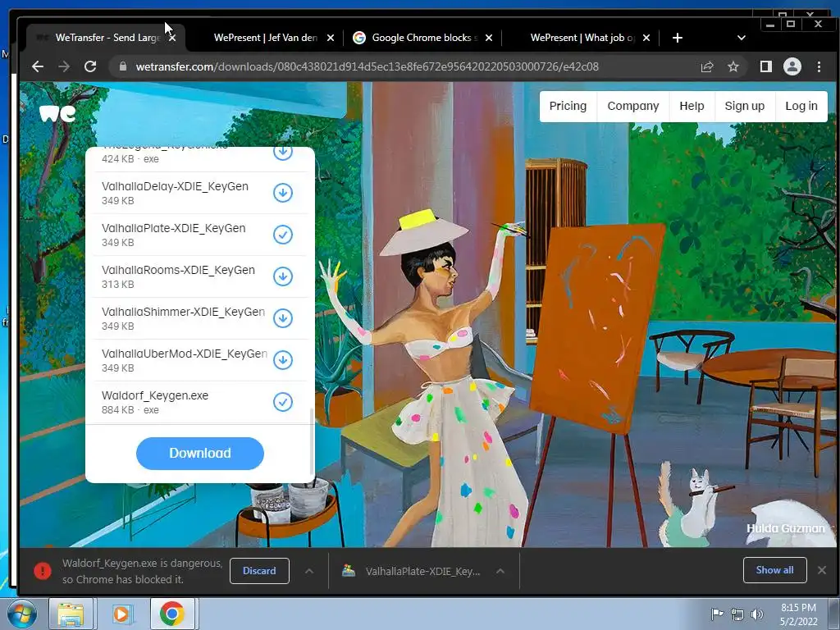Open the Help menu item

pyautogui.click(x=692, y=106)
